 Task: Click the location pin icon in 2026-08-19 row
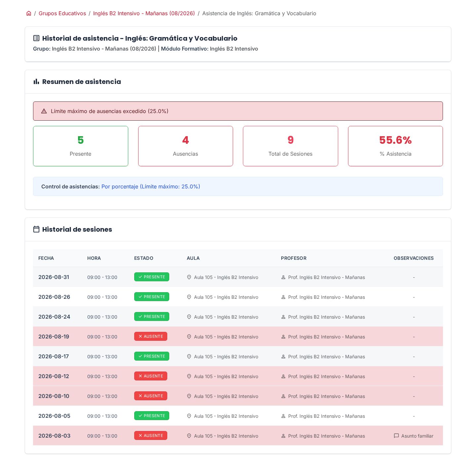click(x=189, y=336)
